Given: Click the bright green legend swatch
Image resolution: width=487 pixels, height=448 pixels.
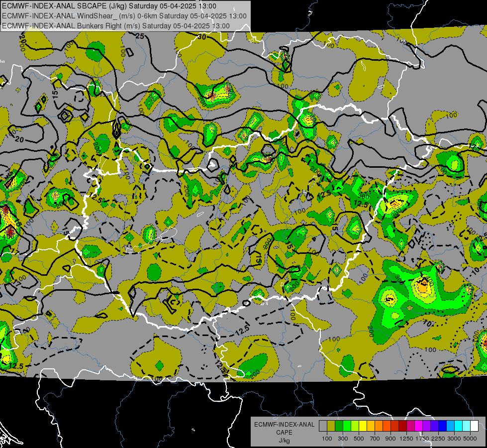Looking at the screenshot, I should 347,426.
